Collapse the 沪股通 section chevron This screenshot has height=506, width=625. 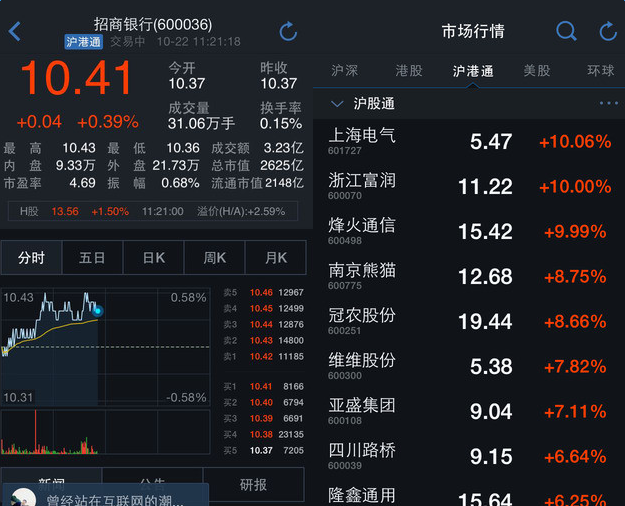coord(337,104)
